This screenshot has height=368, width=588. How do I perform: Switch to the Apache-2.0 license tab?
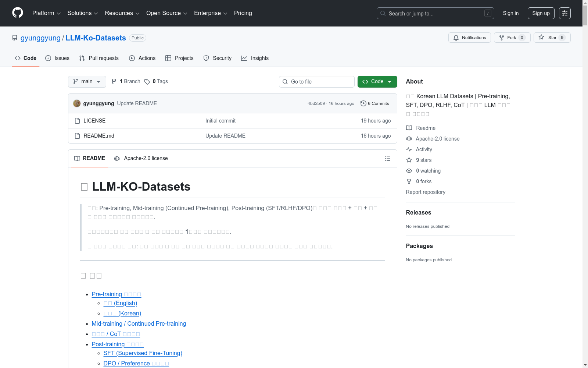[141, 159]
